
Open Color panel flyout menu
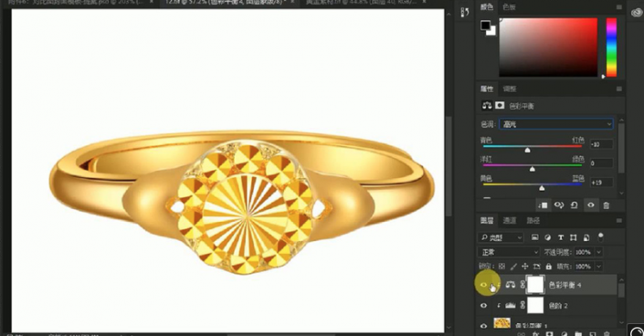[619, 7]
